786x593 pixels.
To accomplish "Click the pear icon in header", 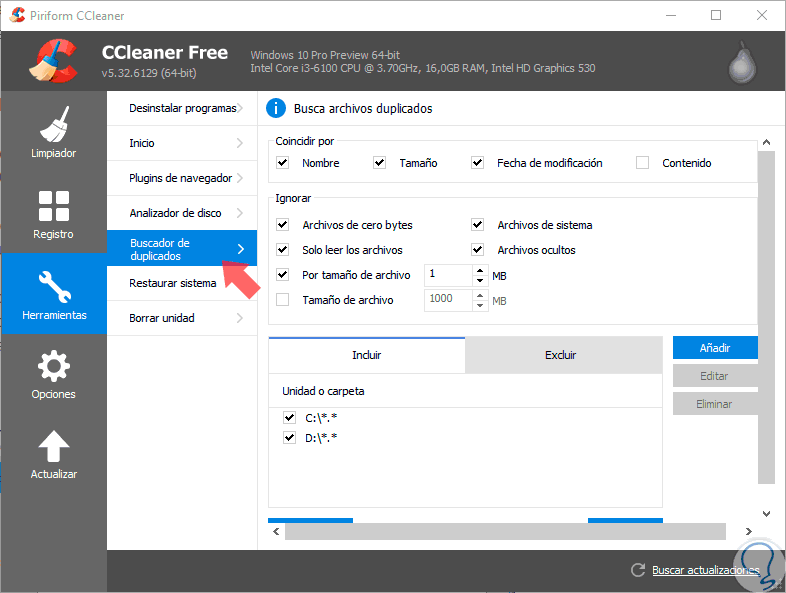I will coord(742,63).
